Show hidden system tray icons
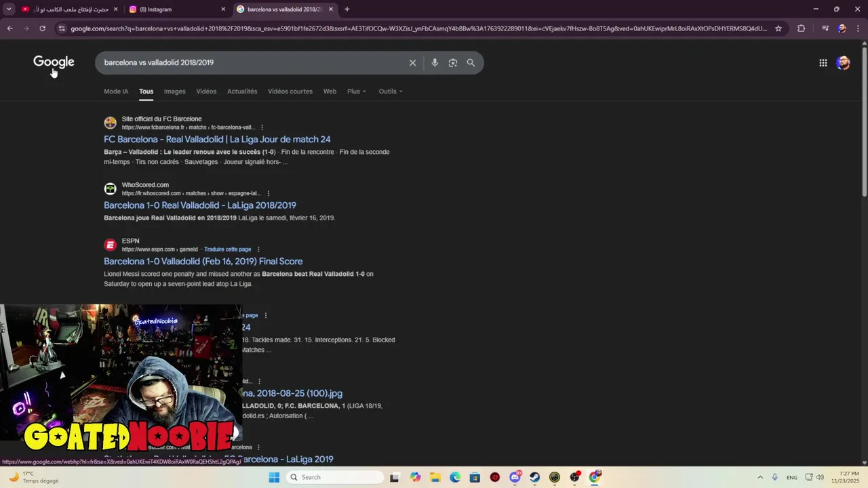The height and width of the screenshot is (488, 868). tap(759, 477)
